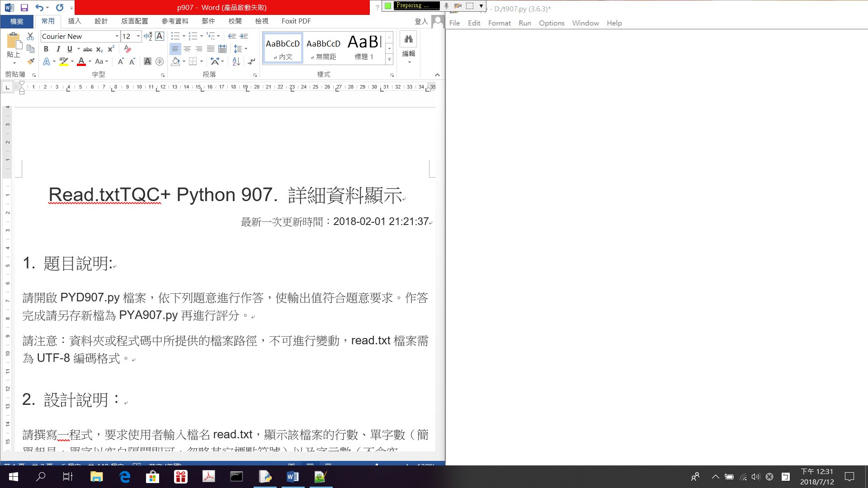This screenshot has width=868, height=488.
Task: Open File Explorer from the taskbar
Action: 97,477
